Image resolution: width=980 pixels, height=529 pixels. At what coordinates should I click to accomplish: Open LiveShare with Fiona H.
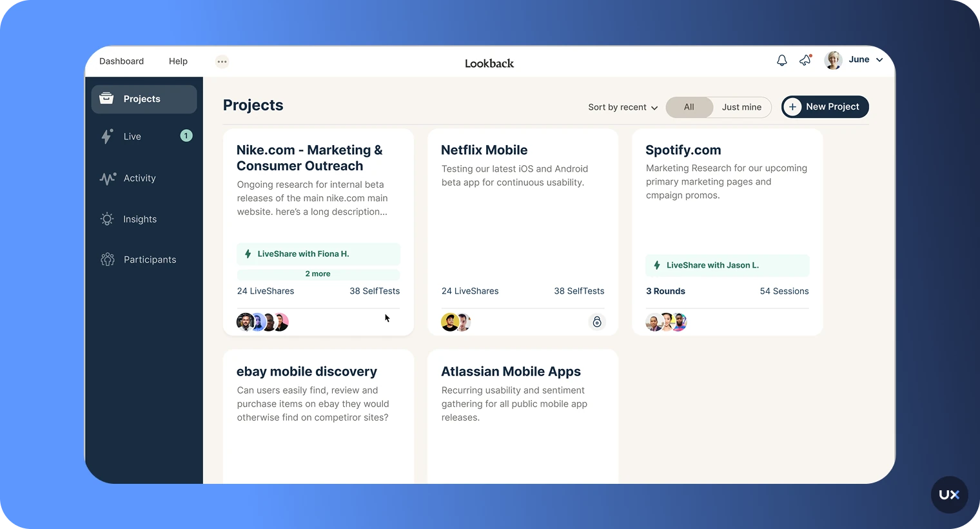click(318, 254)
